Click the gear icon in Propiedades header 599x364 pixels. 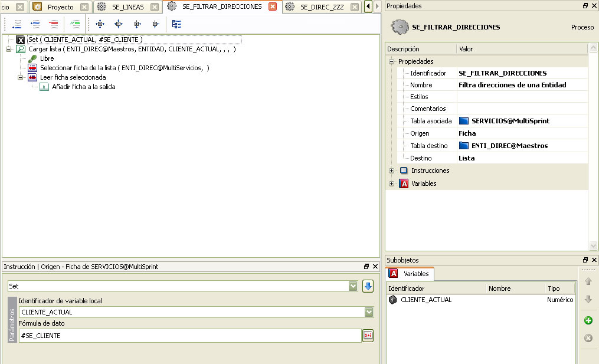coord(400,27)
